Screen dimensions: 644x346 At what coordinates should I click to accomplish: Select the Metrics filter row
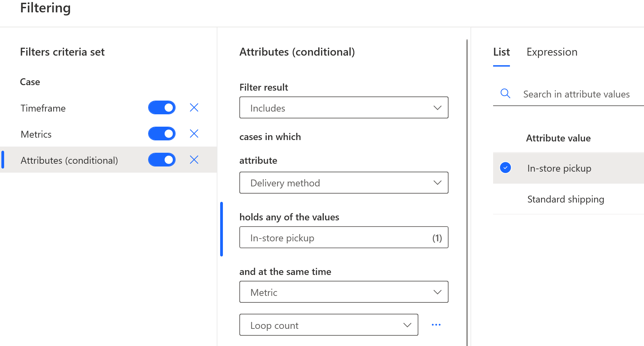[108, 134]
